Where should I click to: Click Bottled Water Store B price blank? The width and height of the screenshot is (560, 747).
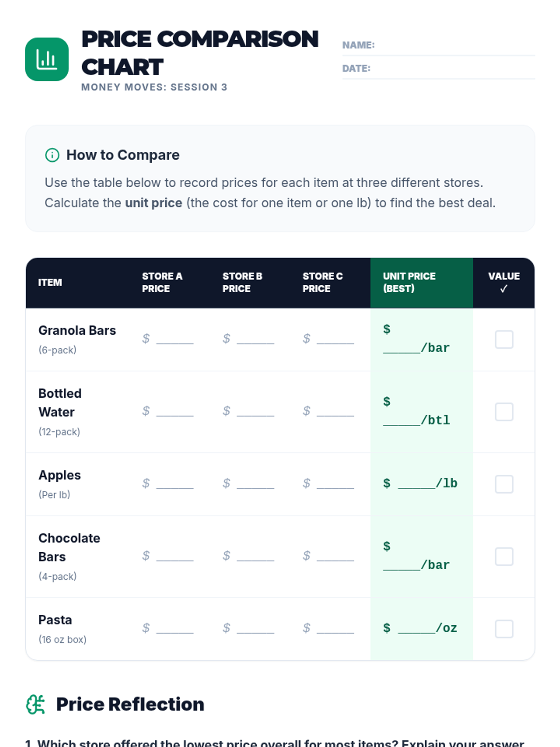255,412
